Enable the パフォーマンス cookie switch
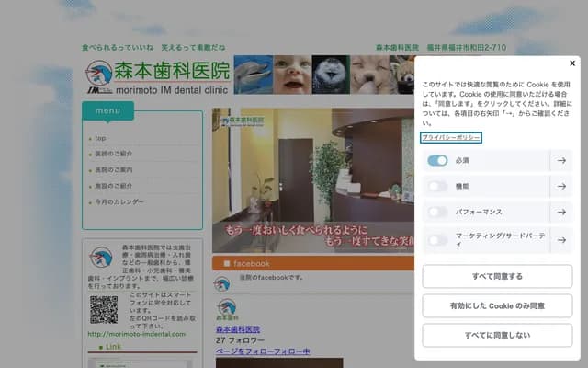Viewport: 588px width, 368px height. 437,212
